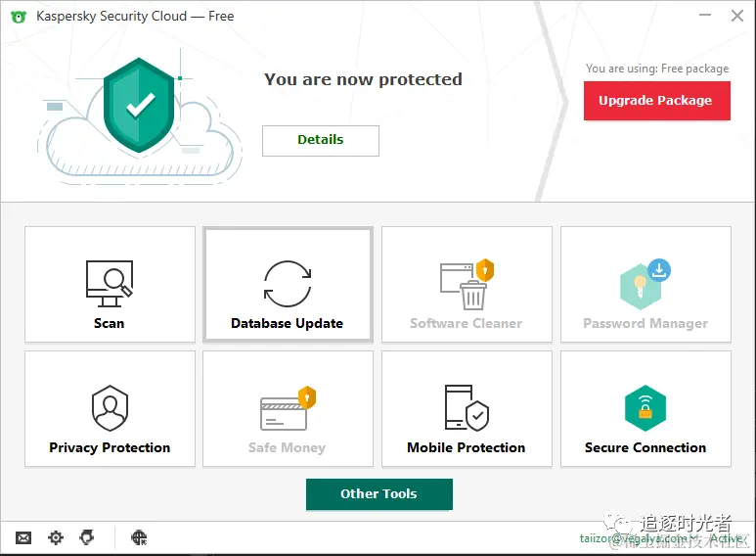756x556 pixels.
Task: Click the green protection shield icon
Action: [x=139, y=105]
